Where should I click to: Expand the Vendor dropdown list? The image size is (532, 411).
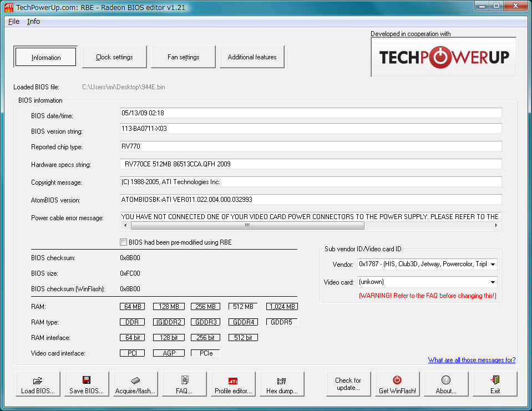pyautogui.click(x=493, y=265)
